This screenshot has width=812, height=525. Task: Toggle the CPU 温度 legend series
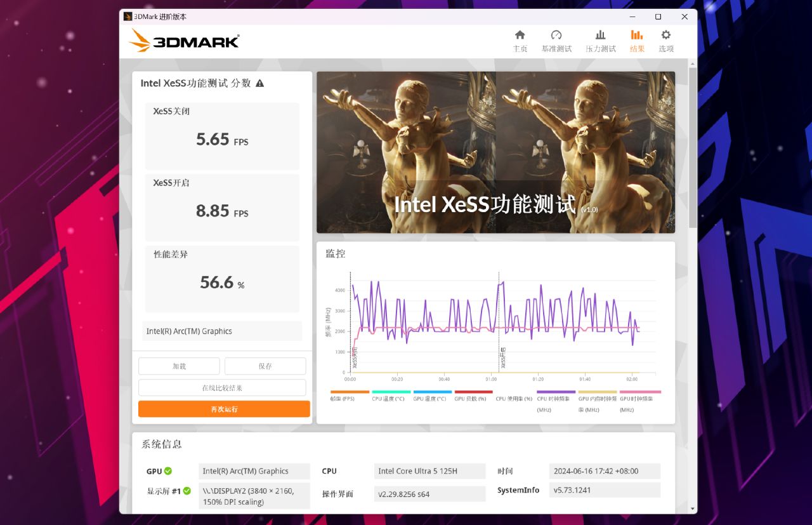(x=391, y=395)
